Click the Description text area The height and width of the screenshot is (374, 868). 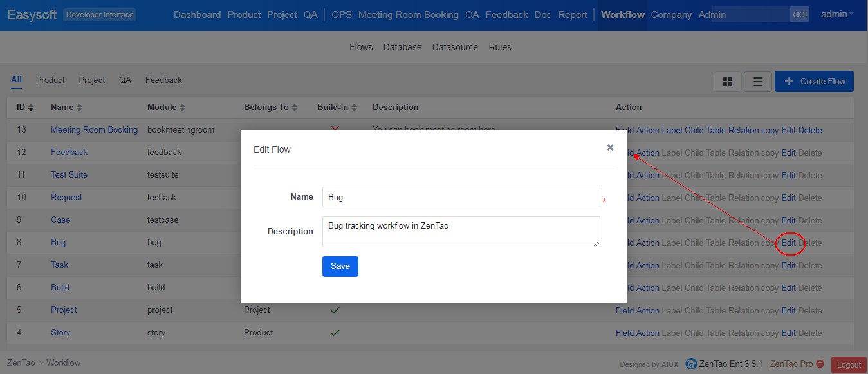pyautogui.click(x=461, y=231)
